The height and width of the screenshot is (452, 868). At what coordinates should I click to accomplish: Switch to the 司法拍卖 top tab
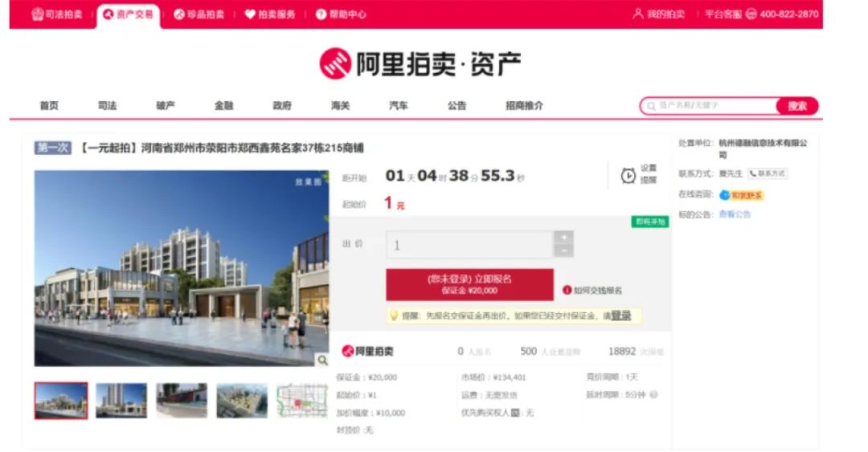(x=57, y=14)
